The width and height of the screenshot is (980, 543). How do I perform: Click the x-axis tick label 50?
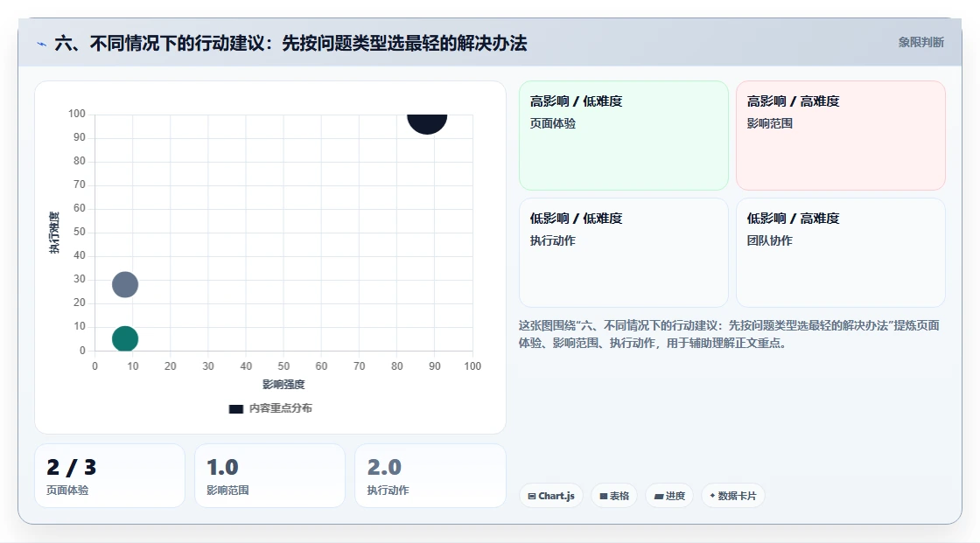tap(283, 366)
